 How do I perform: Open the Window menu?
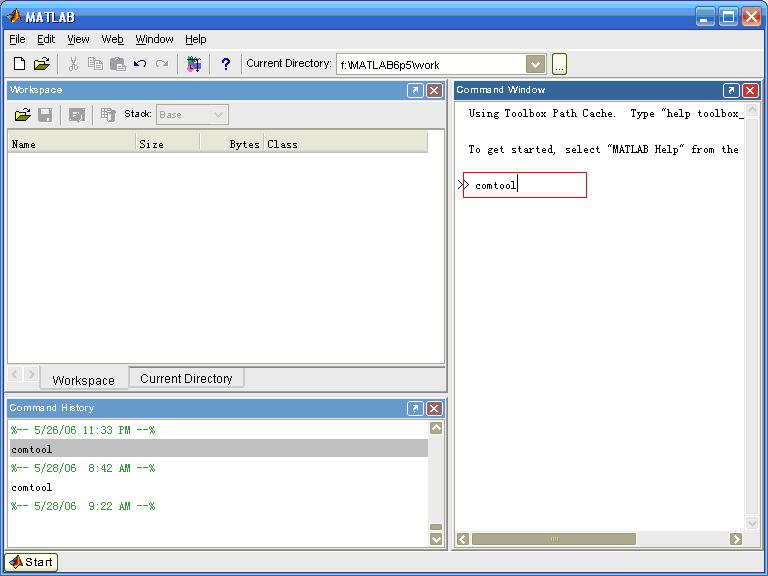[x=154, y=39]
